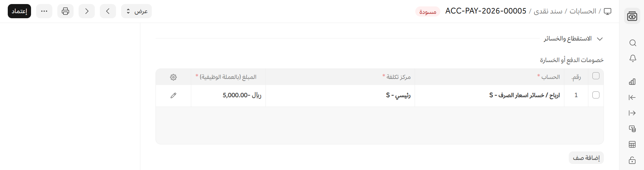Open table column settings gear icon
The height and width of the screenshot is (170, 644).
pyautogui.click(x=173, y=77)
